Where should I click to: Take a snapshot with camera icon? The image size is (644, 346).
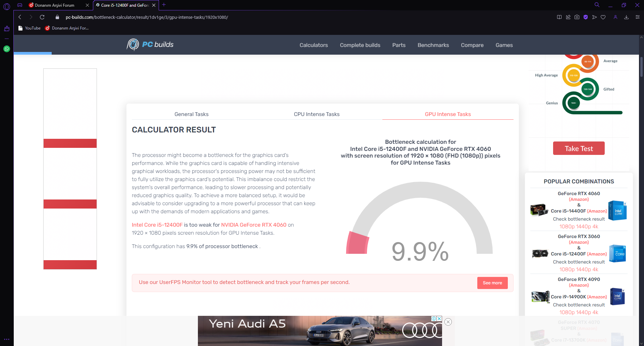577,17
